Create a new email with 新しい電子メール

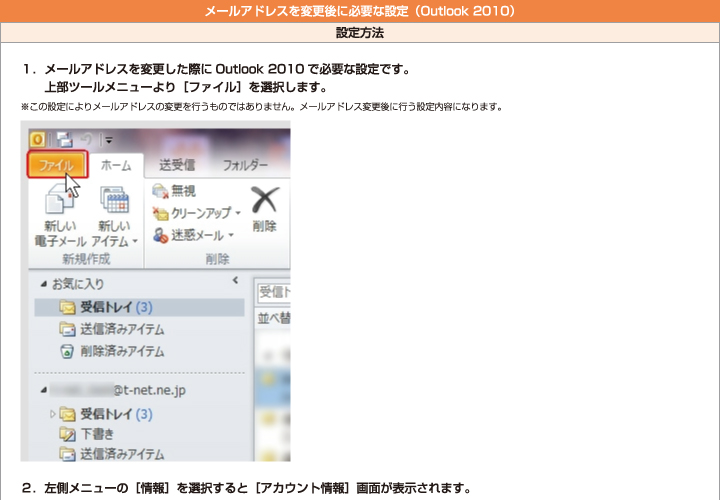coord(60,215)
